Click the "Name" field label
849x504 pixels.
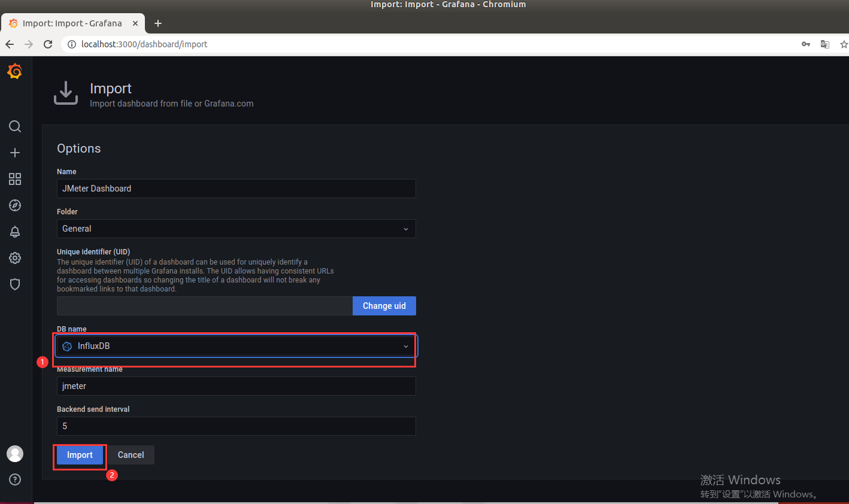66,172
